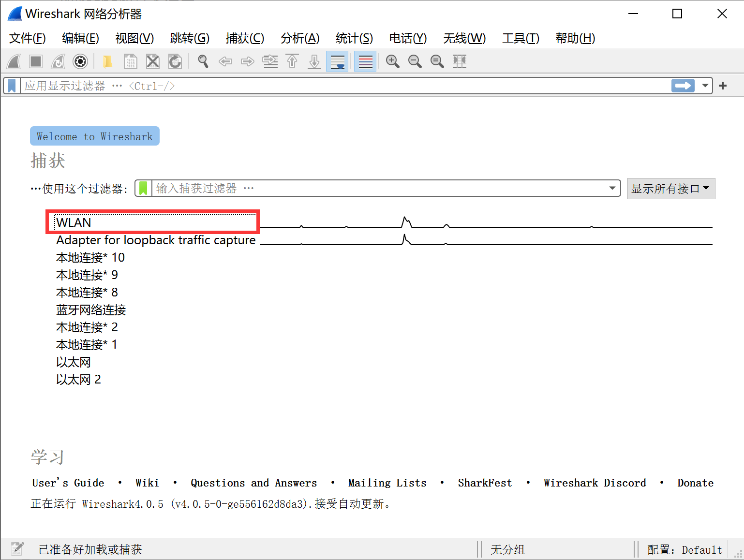Click the green capture filter bookmark icon
Screen dimensions: 744x560
(143, 188)
